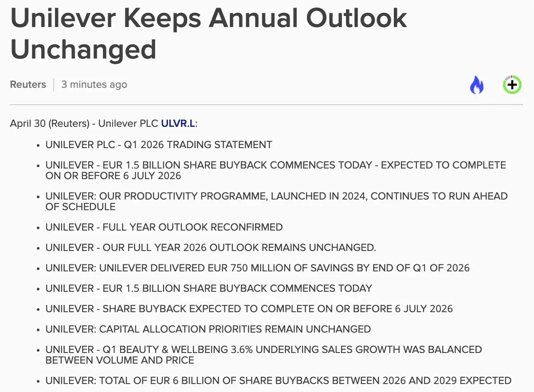Image resolution: width=534 pixels, height=392 pixels.
Task: Click the productivity programme launched in 2024 bullet
Action: coord(276,201)
